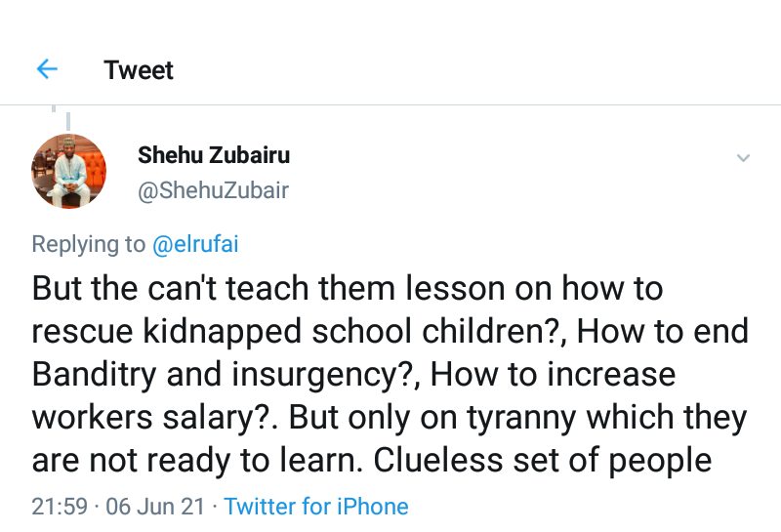The image size is (781, 532).
Task: Go back using the blue arrow
Action: [47, 69]
